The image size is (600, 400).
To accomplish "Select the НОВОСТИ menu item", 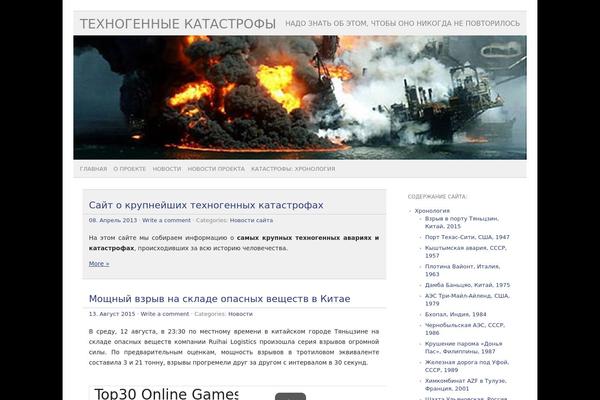I will (x=167, y=169).
